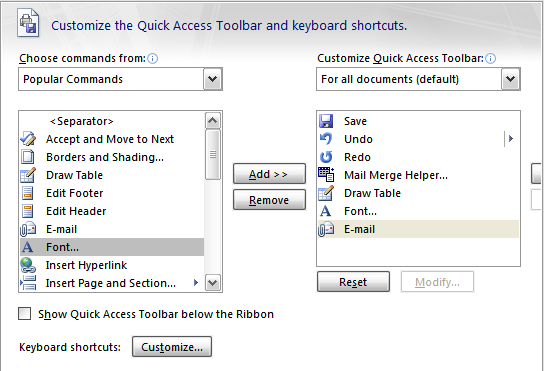Screen dimensions: 544x371
Task: Select 'Redo' text in Quick Access list
Action: click(357, 157)
